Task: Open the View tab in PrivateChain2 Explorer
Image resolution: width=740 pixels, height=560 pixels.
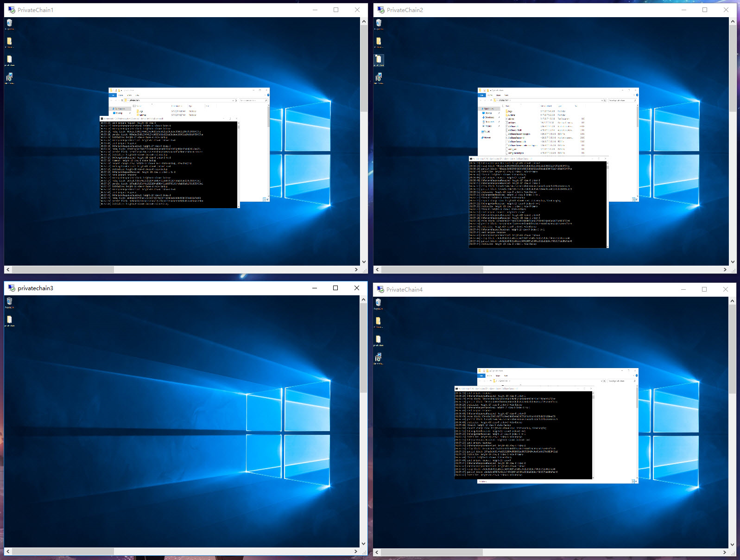Action: pos(506,95)
